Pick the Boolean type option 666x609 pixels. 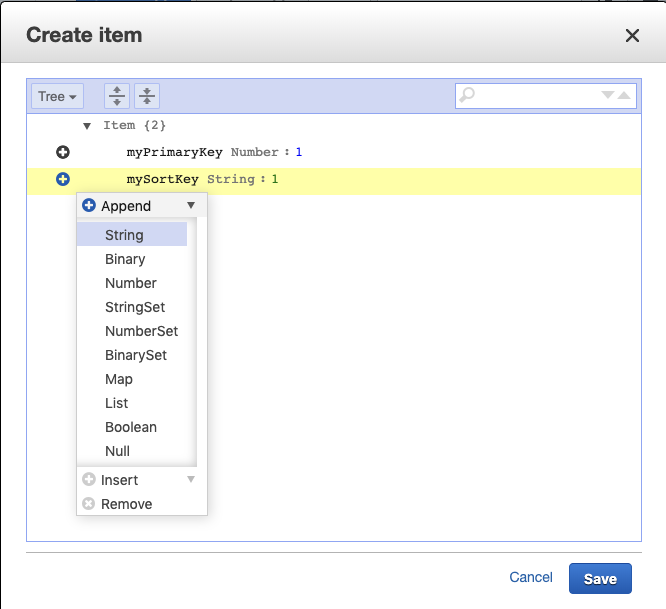tap(130, 427)
